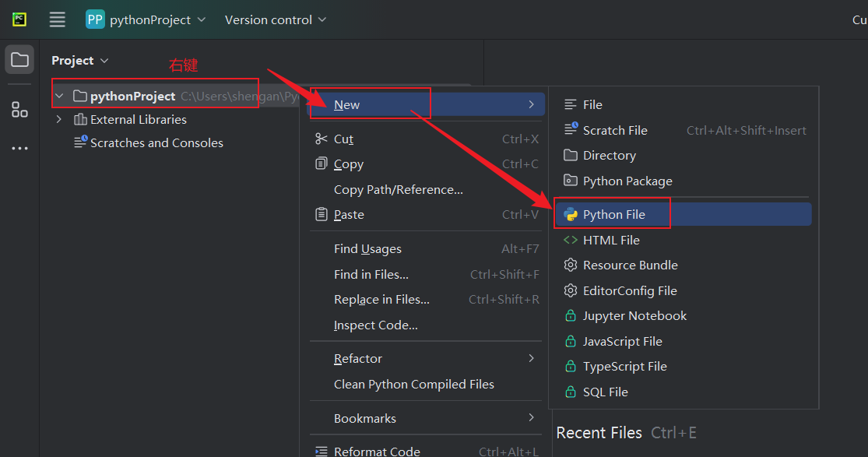Click the Structure tool window icon

19,110
